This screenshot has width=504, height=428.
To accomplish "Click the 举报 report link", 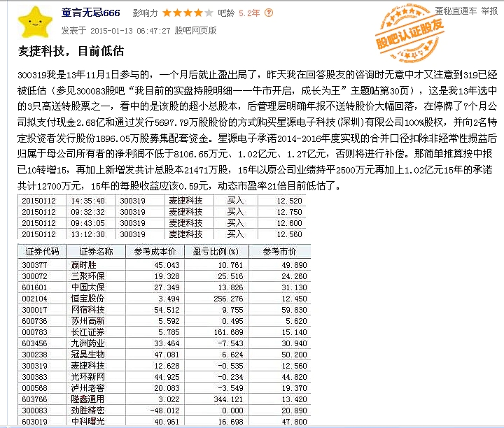I will pos(489,11).
